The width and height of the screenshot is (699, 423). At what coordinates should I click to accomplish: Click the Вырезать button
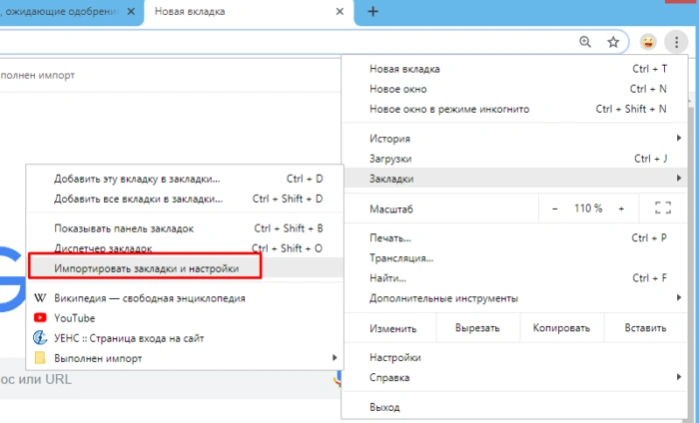[477, 328]
